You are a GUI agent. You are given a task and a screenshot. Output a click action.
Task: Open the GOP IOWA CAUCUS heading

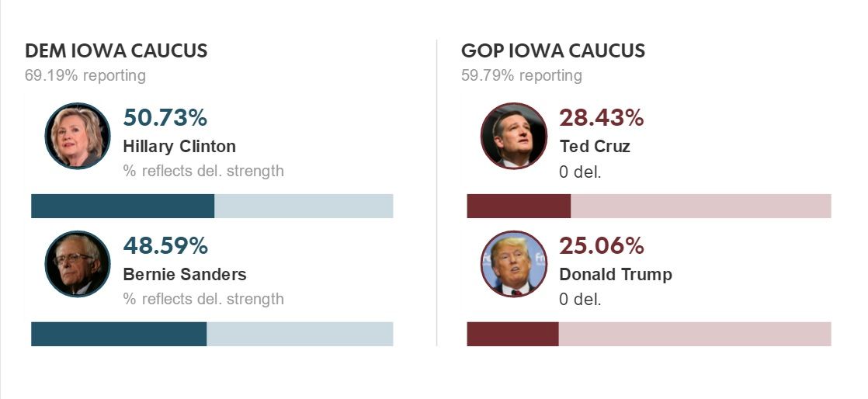click(x=553, y=51)
